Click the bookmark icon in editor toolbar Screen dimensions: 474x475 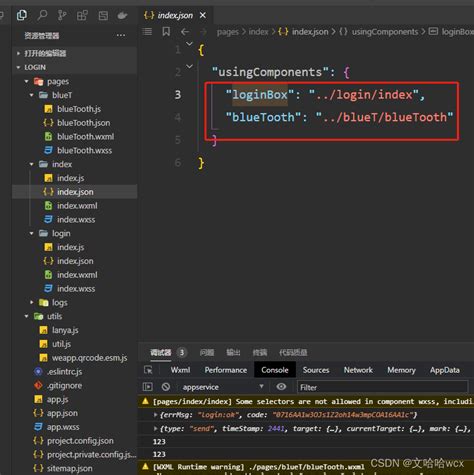click(x=166, y=32)
